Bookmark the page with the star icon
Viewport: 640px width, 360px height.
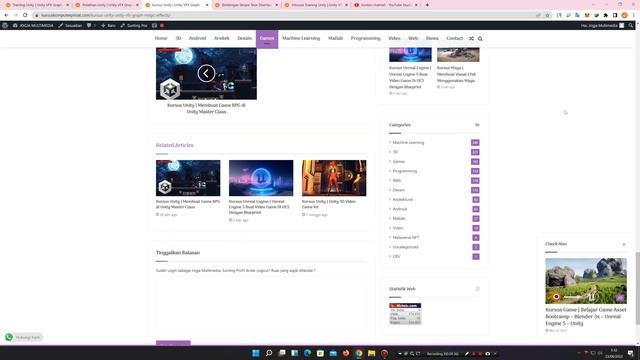click(x=547, y=15)
